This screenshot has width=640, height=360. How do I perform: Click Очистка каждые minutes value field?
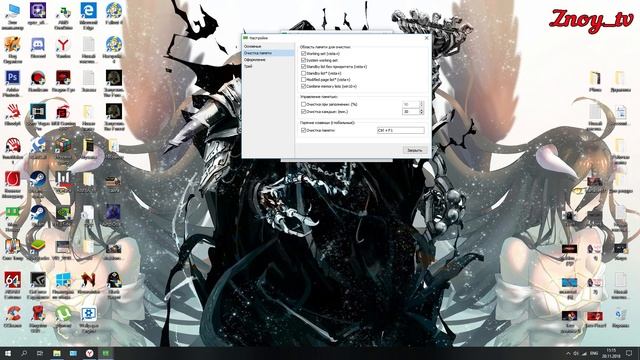click(411, 111)
